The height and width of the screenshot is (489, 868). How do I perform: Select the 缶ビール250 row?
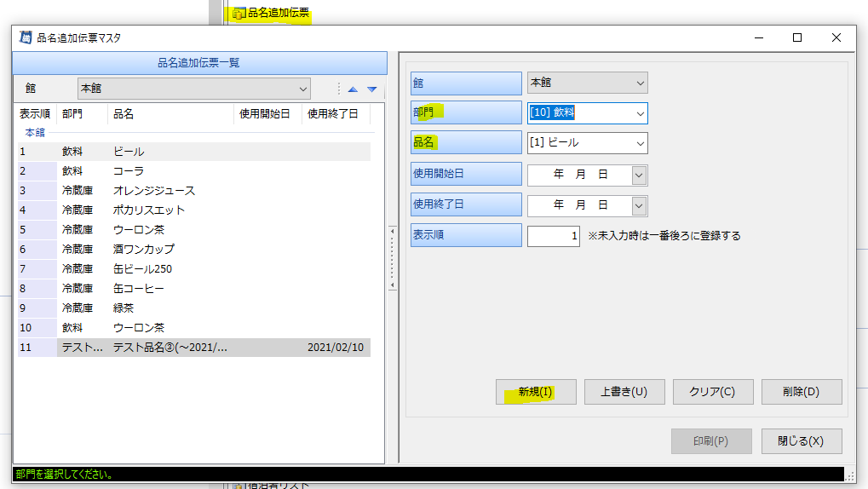(x=142, y=269)
